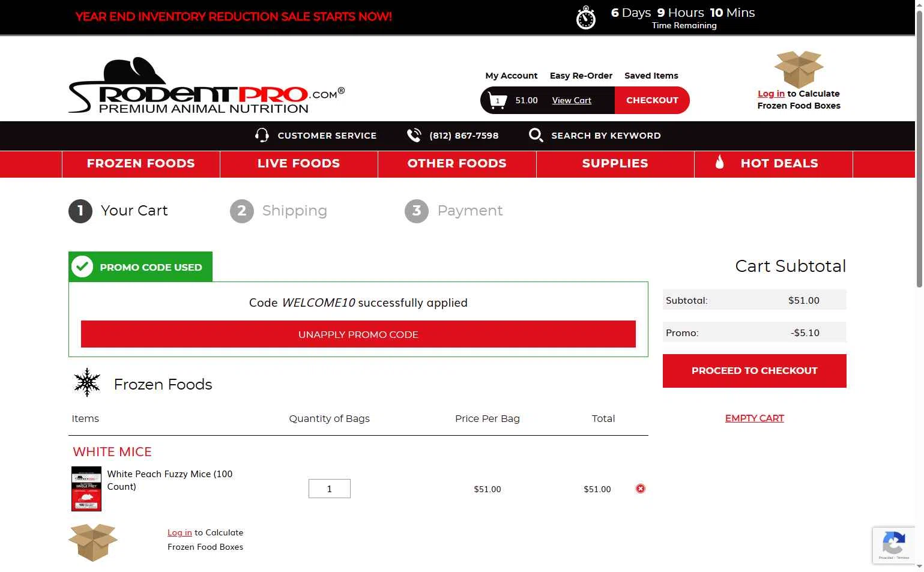This screenshot has height=572, width=924.
Task: Click the Hot Deals flame icon
Action: [x=719, y=162]
